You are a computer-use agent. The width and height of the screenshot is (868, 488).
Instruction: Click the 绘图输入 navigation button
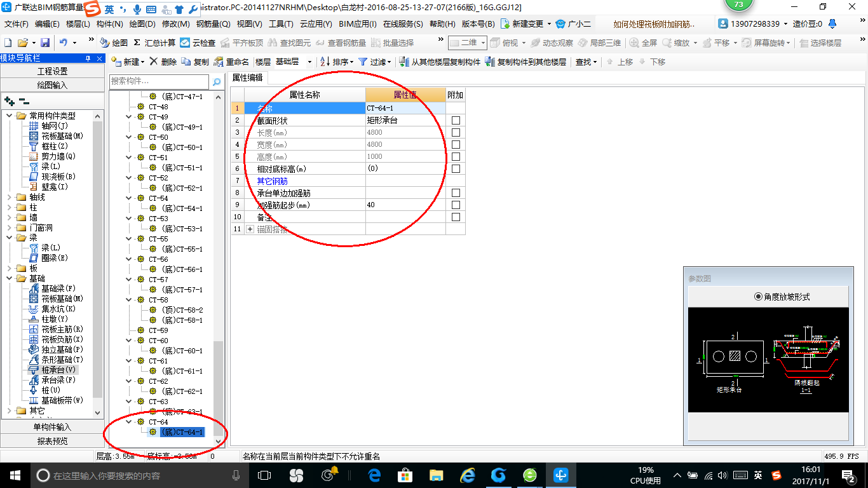[52, 85]
